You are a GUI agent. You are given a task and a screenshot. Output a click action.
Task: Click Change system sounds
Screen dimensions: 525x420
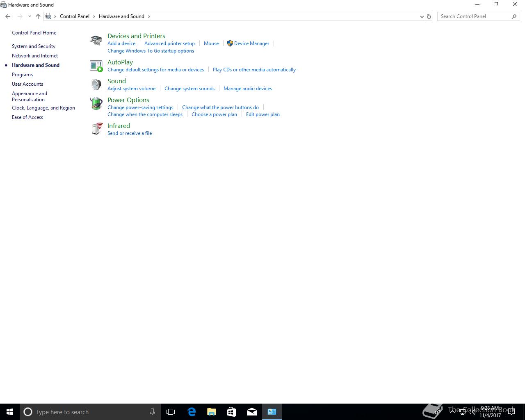[x=189, y=89]
